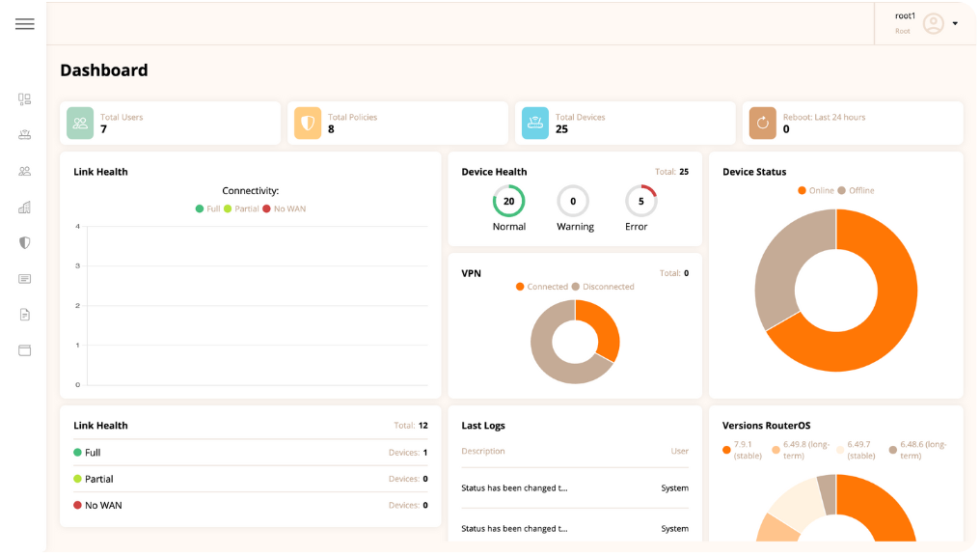
Task: Click the blue Total Devices router icon
Action: (535, 124)
